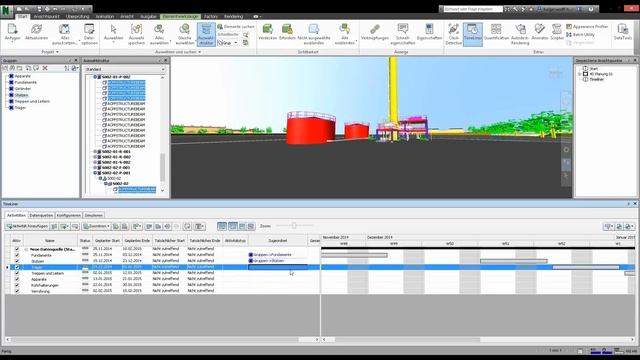The image size is (640, 360).
Task: Open the Ansichtspunkt ribbon tab
Action: click(46, 16)
